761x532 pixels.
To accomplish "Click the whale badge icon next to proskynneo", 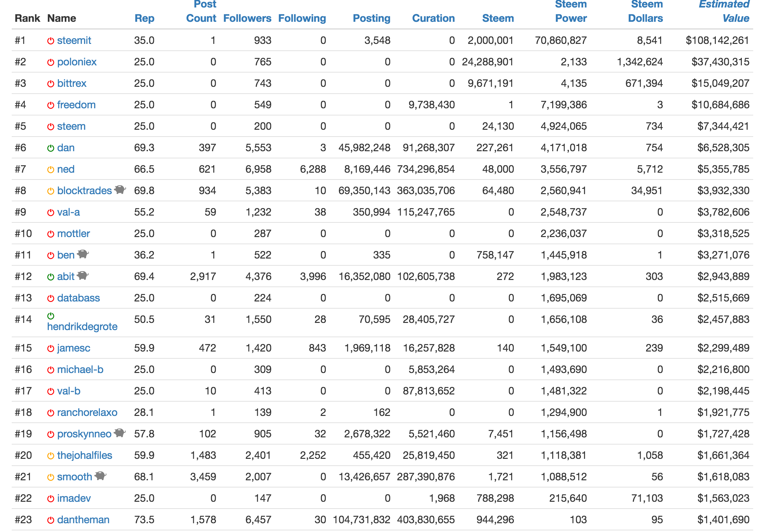I will (120, 433).
